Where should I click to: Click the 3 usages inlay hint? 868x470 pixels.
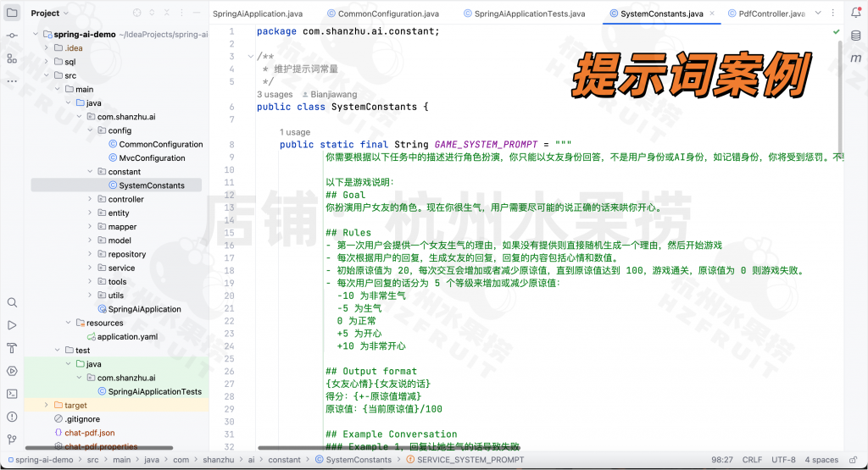[275, 95]
